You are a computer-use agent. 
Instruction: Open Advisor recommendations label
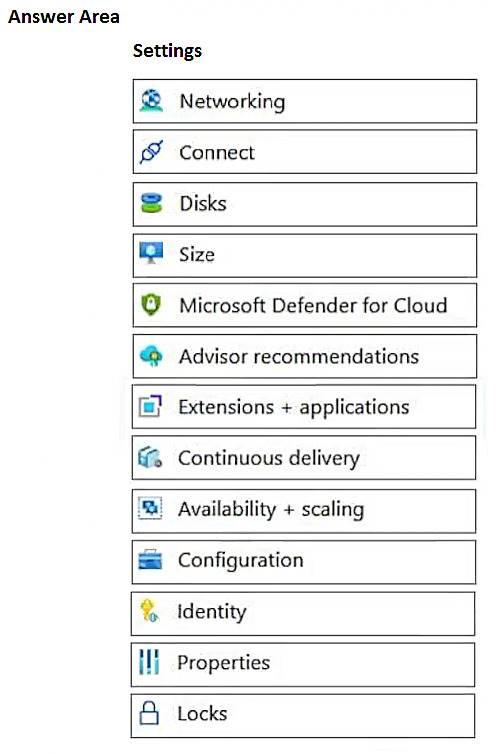(299, 356)
